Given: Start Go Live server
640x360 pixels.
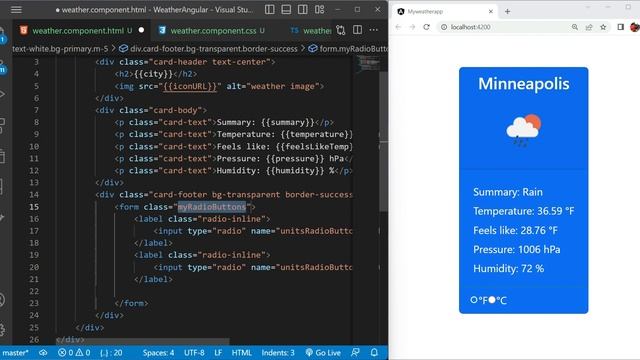Looking at the screenshot, I should (323, 353).
